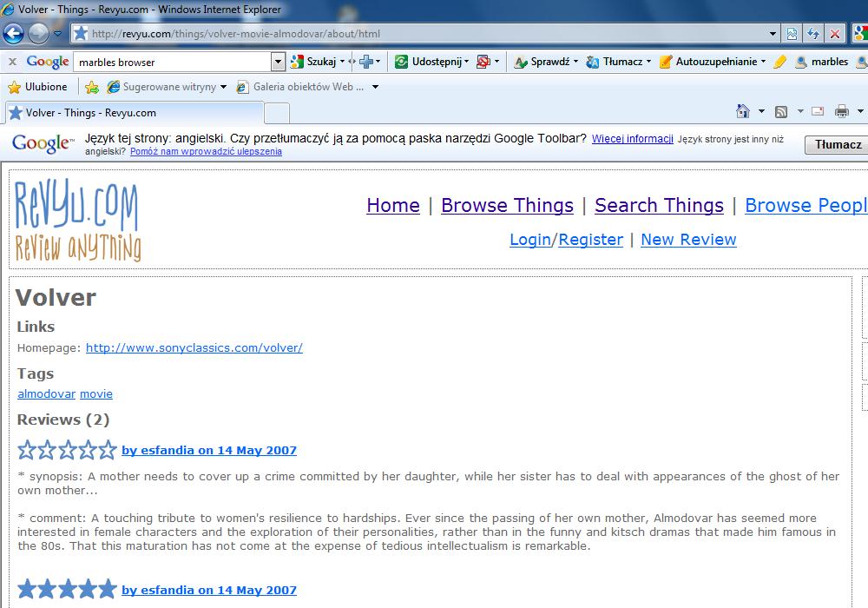Go to the Home page link
Viewport: 868px width, 608px height.
[393, 206]
